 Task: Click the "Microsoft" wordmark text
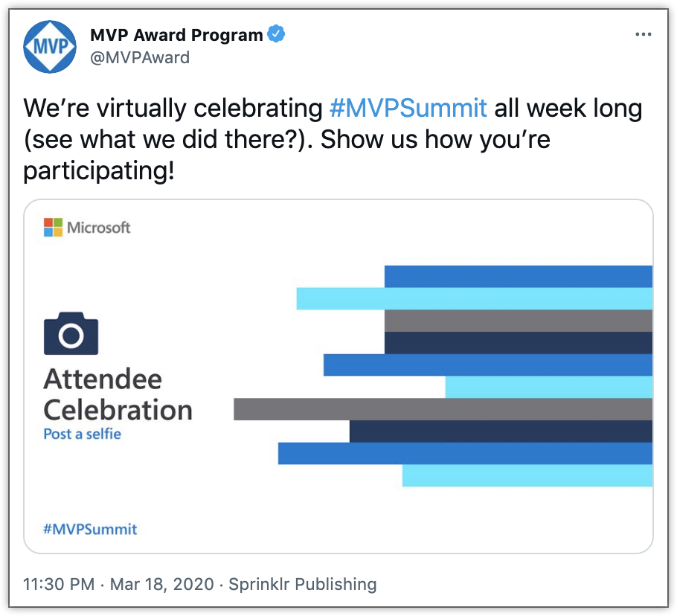coord(99,228)
